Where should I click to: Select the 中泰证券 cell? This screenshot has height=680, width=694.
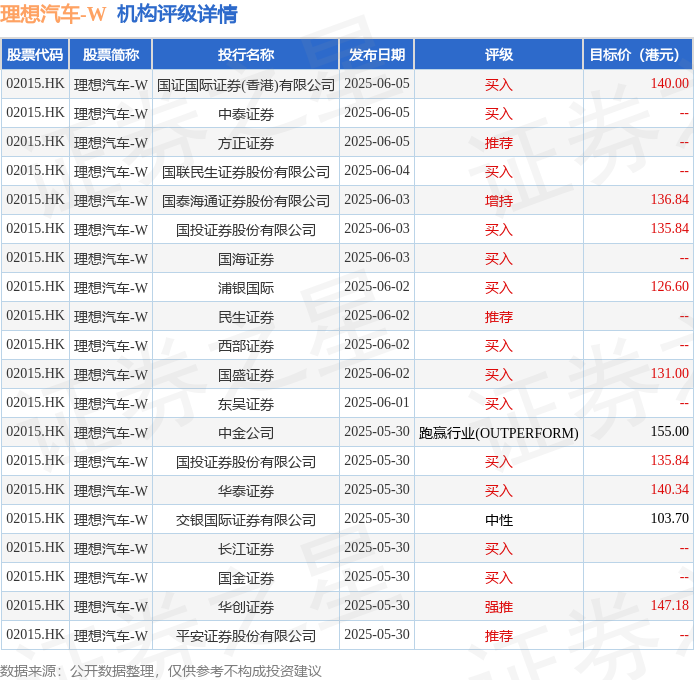point(246,114)
